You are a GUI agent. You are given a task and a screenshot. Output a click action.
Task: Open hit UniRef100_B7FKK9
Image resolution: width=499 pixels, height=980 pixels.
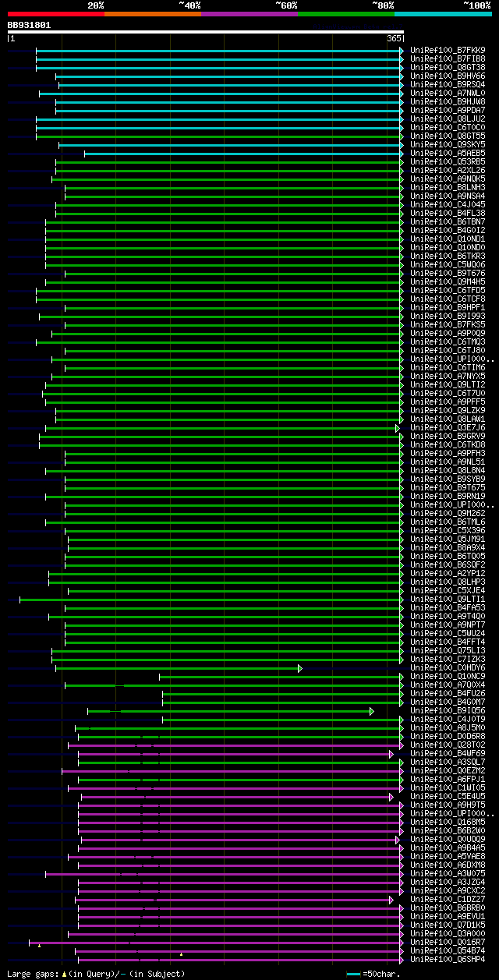click(448, 51)
